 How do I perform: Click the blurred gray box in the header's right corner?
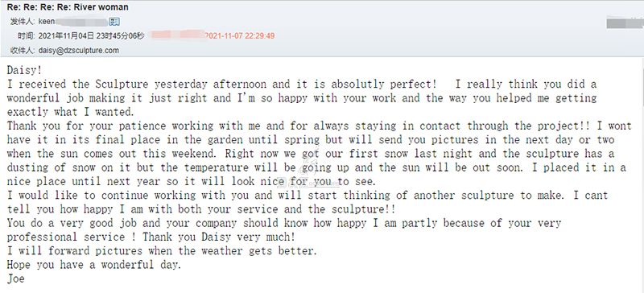625,23
